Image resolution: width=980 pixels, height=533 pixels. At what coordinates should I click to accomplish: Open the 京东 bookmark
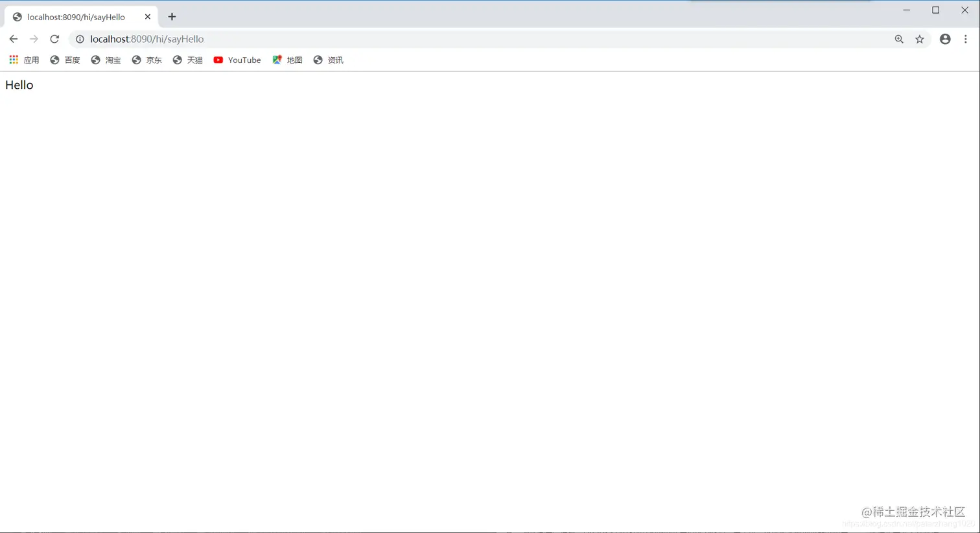146,60
